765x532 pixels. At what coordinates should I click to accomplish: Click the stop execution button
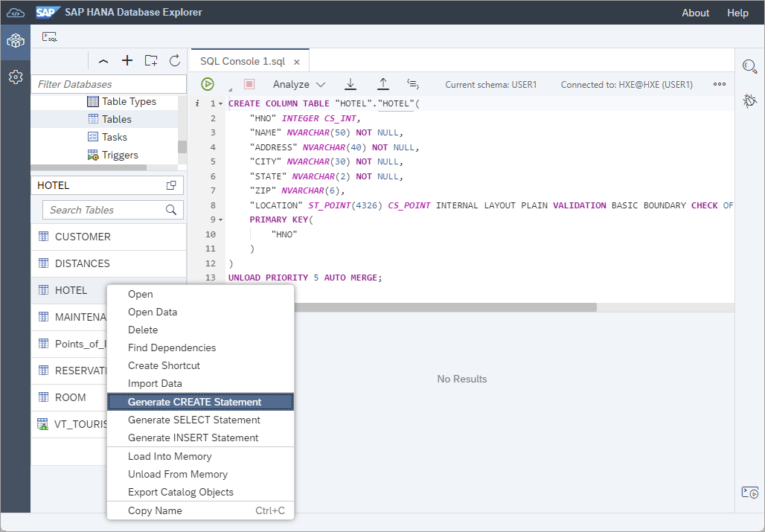click(x=249, y=84)
